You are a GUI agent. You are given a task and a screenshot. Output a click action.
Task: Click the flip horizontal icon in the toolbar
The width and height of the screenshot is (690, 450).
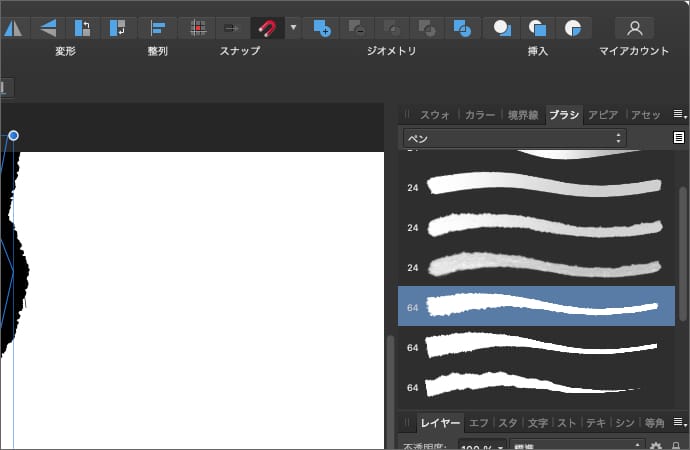tap(12, 27)
